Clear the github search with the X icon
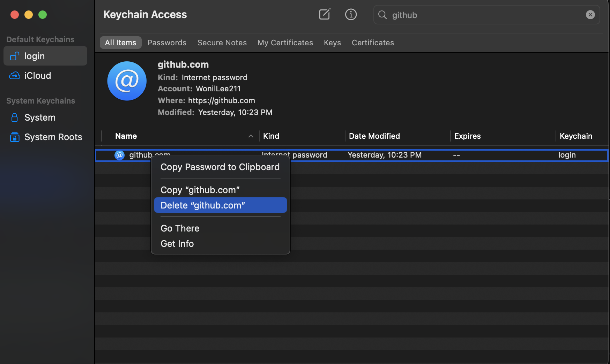This screenshot has width=610, height=364. coord(590,15)
